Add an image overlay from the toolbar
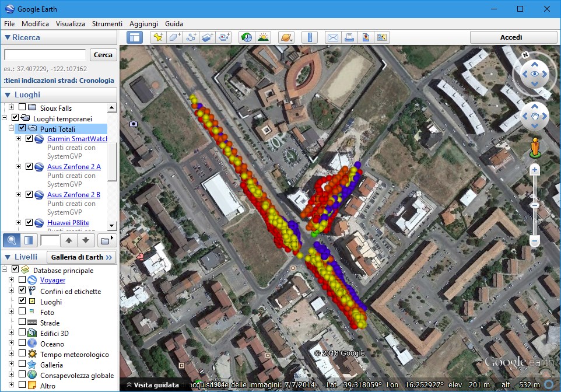Viewport: 561px width, 392px height. pyautogui.click(x=208, y=37)
